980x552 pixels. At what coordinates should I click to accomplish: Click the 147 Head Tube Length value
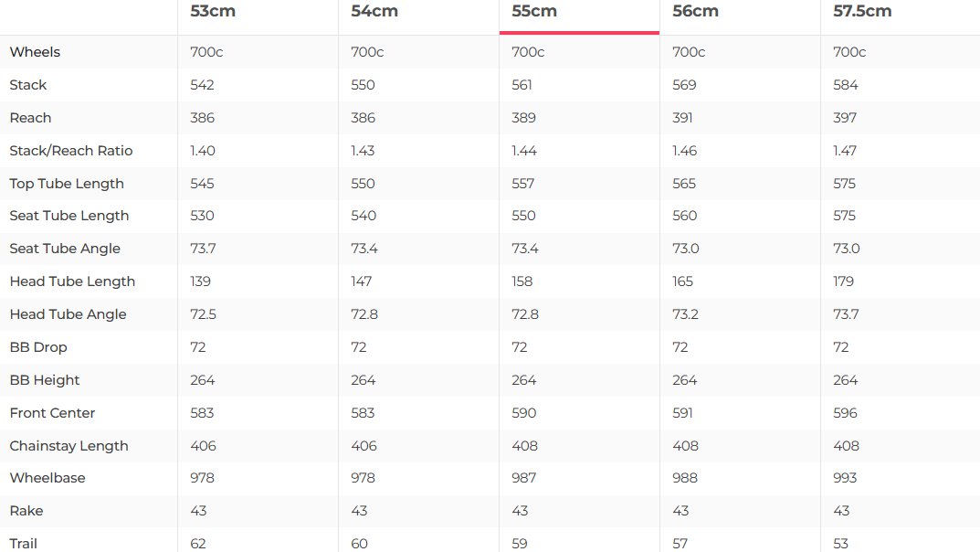(363, 281)
